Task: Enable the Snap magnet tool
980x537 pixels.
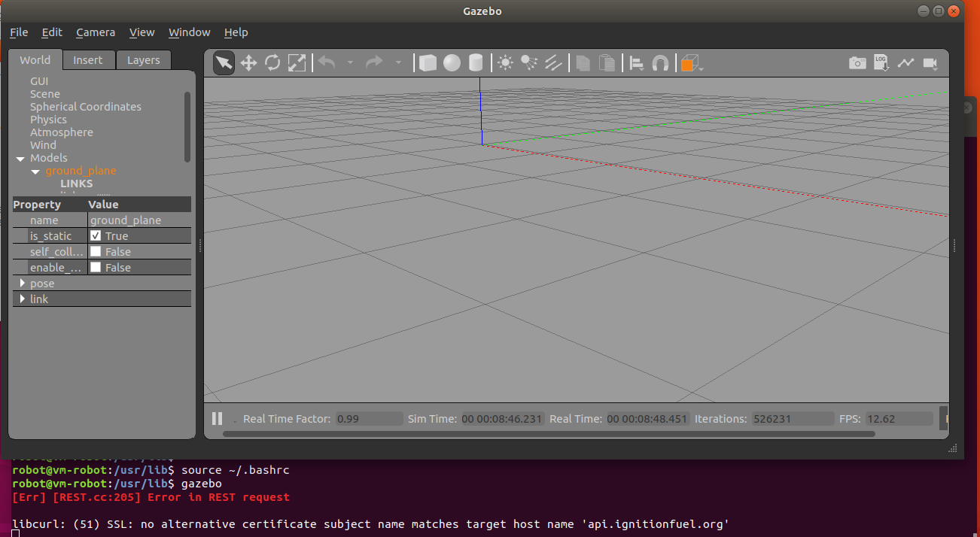Action: click(660, 63)
